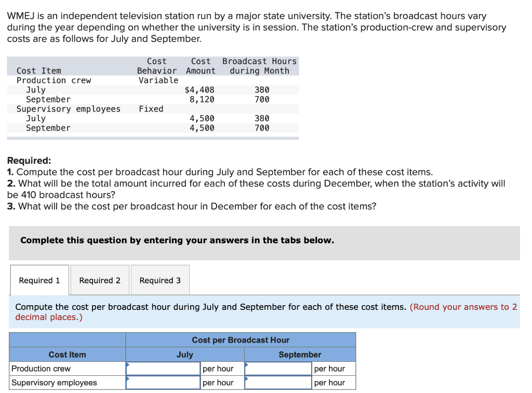The image size is (532, 393).
Task: Click the July column header
Action: click(x=184, y=354)
